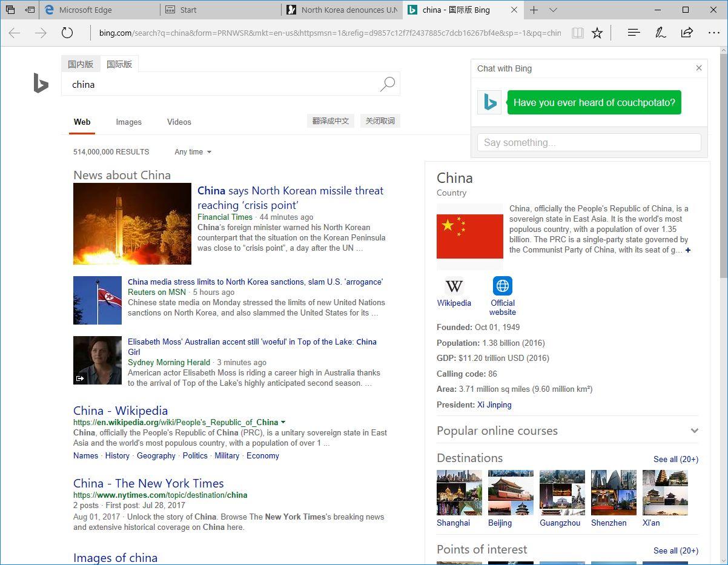
Task: Open Wikipedia URL dropdown arrow
Action: pos(283,422)
